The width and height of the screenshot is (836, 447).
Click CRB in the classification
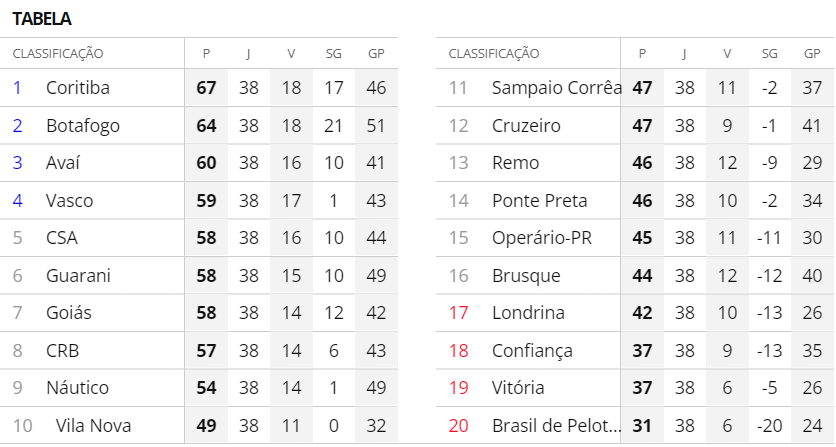(x=63, y=351)
